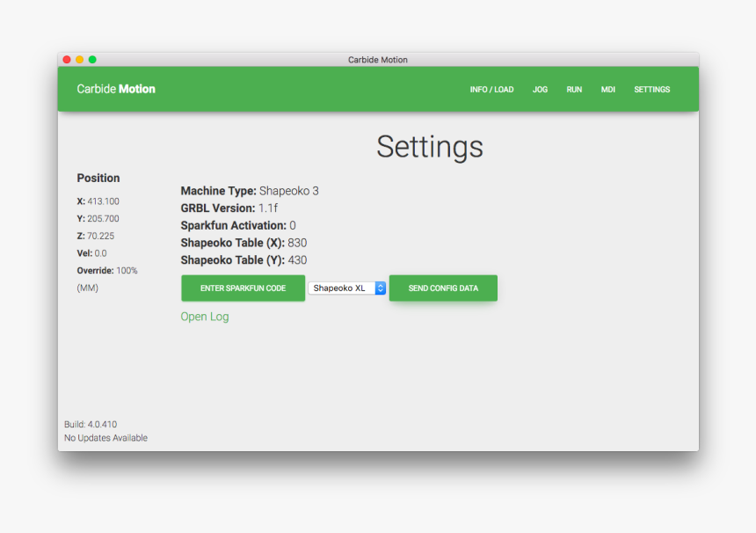Image resolution: width=756 pixels, height=533 pixels.
Task: Switch to the JOG screen
Action: click(540, 89)
